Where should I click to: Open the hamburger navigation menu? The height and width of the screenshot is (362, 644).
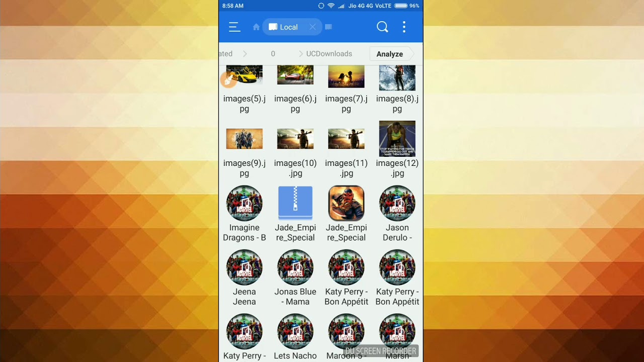click(x=234, y=27)
